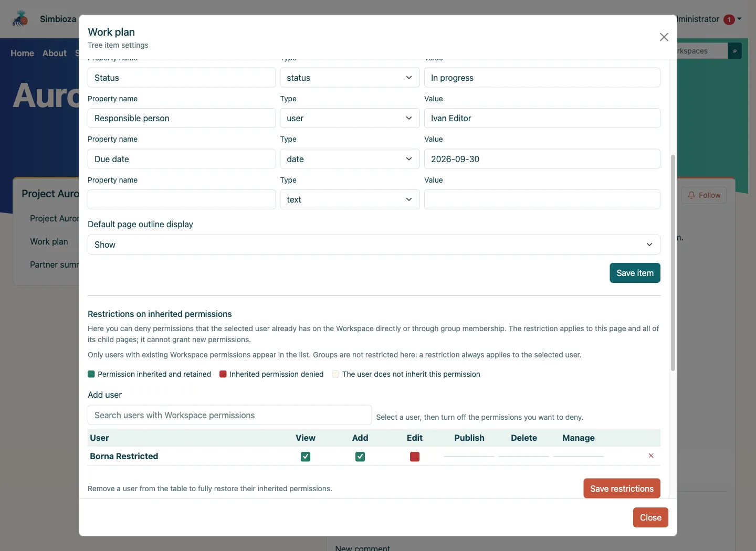
Task: Click the Manage column header
Action: pos(579,438)
